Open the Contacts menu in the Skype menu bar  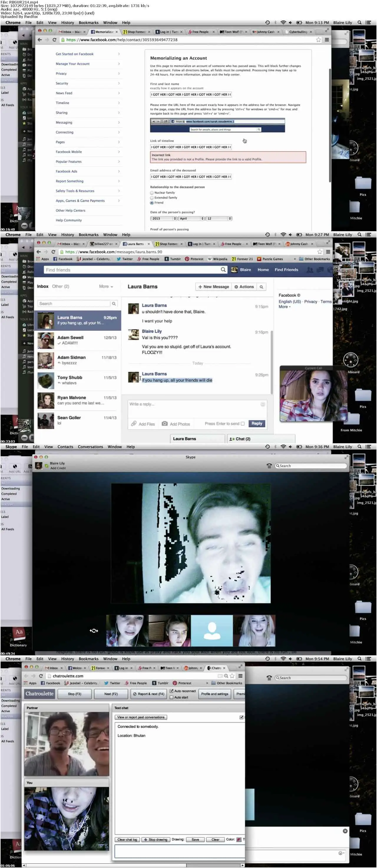65,447
